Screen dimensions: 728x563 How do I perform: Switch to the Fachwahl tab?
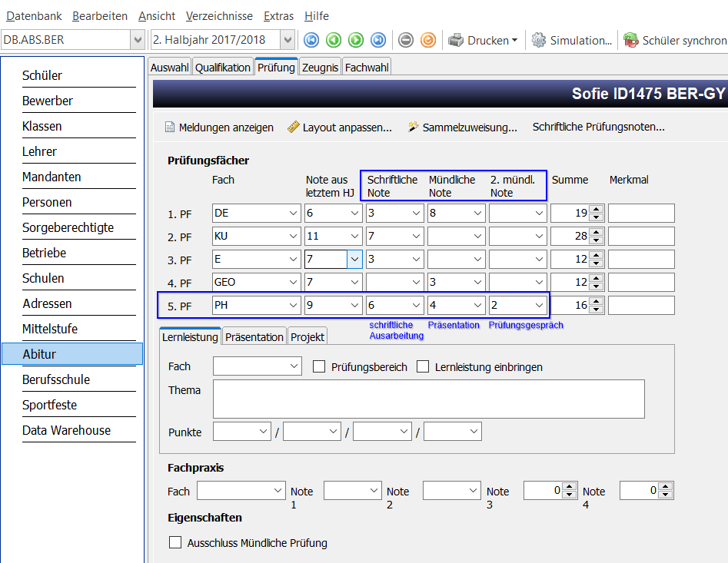(367, 68)
